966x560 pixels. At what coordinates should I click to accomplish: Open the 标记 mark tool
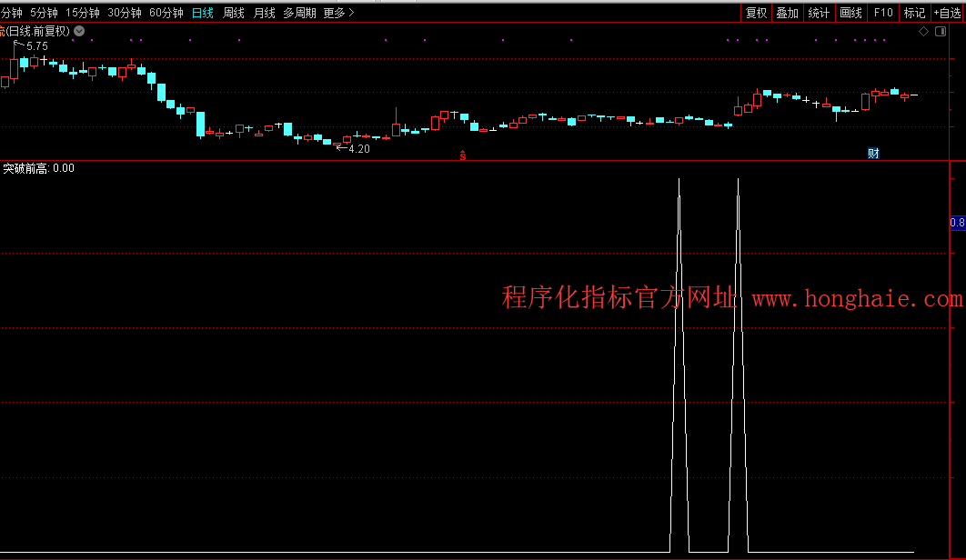913,13
